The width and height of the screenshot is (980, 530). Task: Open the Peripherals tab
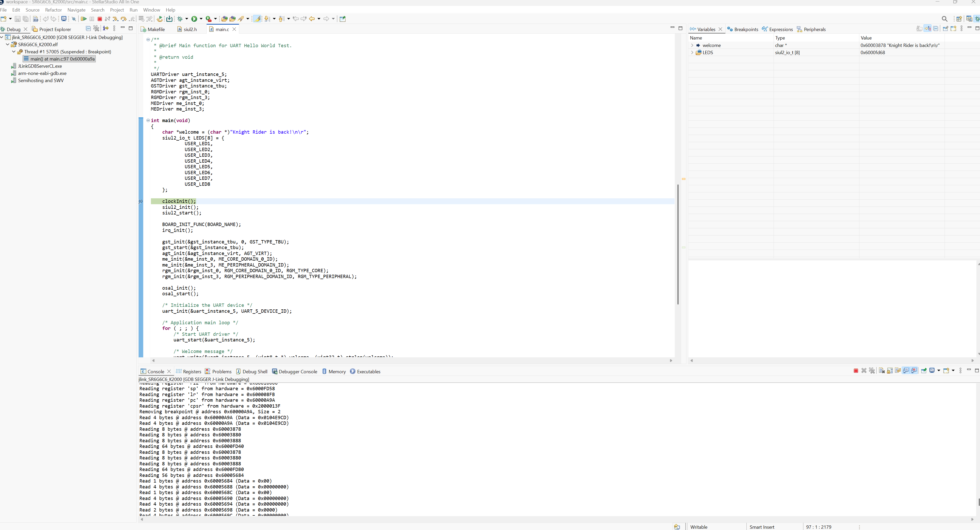coord(811,29)
